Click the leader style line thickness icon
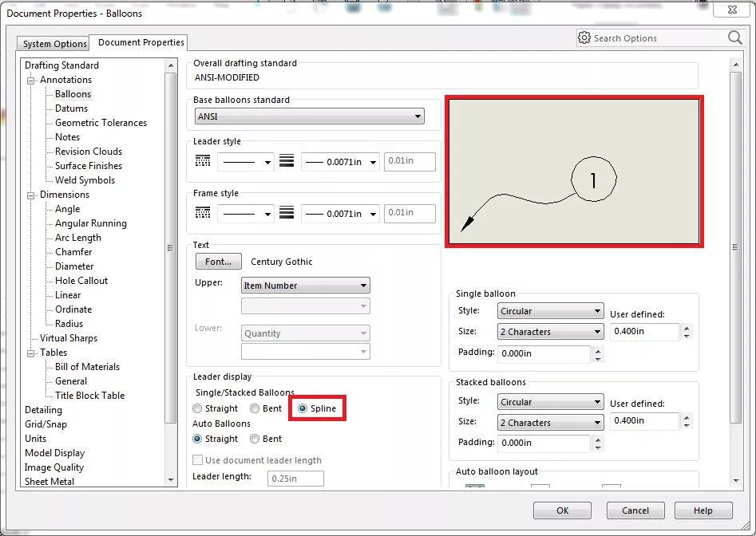This screenshot has height=536, width=756. click(287, 161)
